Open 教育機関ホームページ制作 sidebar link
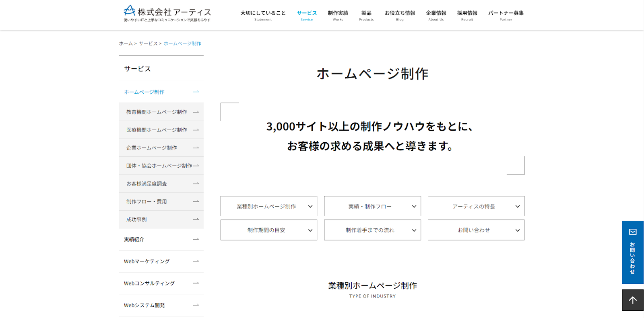This screenshot has height=318, width=644. pyautogui.click(x=161, y=112)
